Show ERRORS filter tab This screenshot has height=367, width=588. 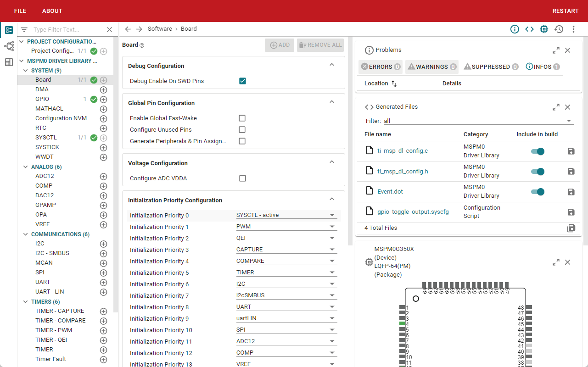click(381, 67)
